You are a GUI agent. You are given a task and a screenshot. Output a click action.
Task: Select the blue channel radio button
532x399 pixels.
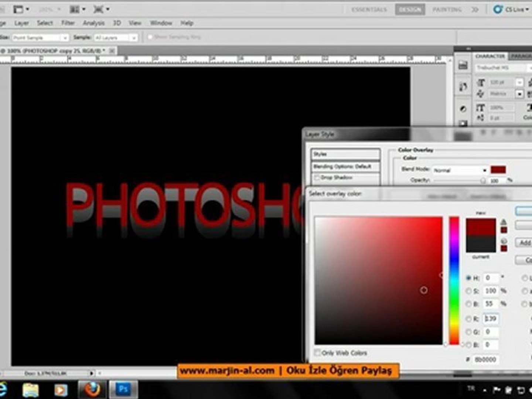pos(468,345)
